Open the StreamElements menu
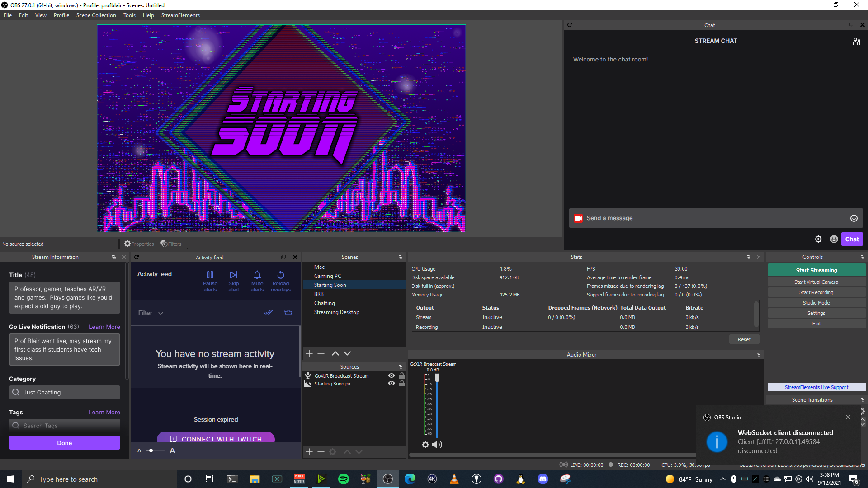Viewport: 868px width, 488px height. point(180,15)
